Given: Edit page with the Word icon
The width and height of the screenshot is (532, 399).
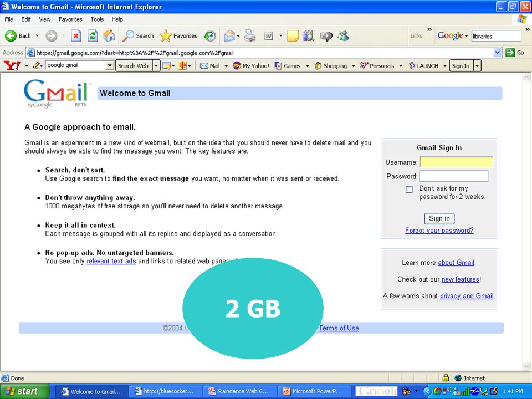Looking at the screenshot, I should click(x=268, y=35).
